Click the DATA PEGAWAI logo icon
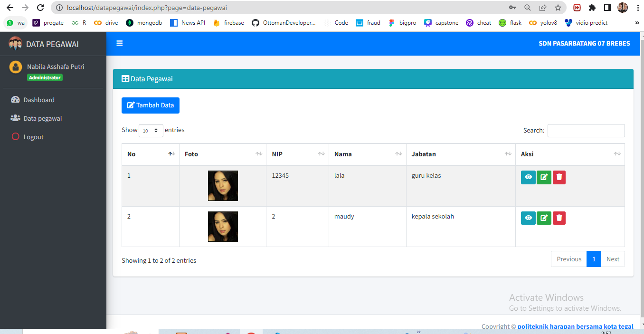This screenshot has height=334, width=644. [x=15, y=43]
